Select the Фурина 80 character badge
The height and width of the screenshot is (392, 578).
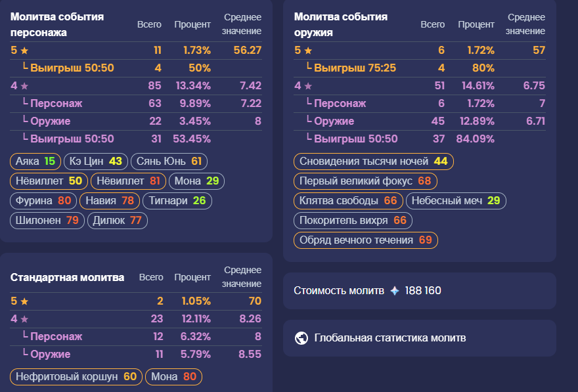click(43, 201)
